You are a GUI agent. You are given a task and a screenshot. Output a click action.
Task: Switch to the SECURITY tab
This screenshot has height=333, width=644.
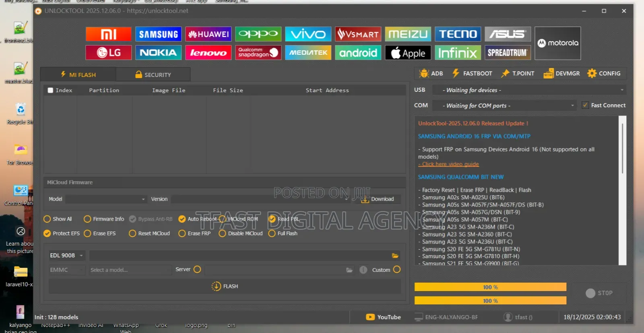[x=153, y=74]
